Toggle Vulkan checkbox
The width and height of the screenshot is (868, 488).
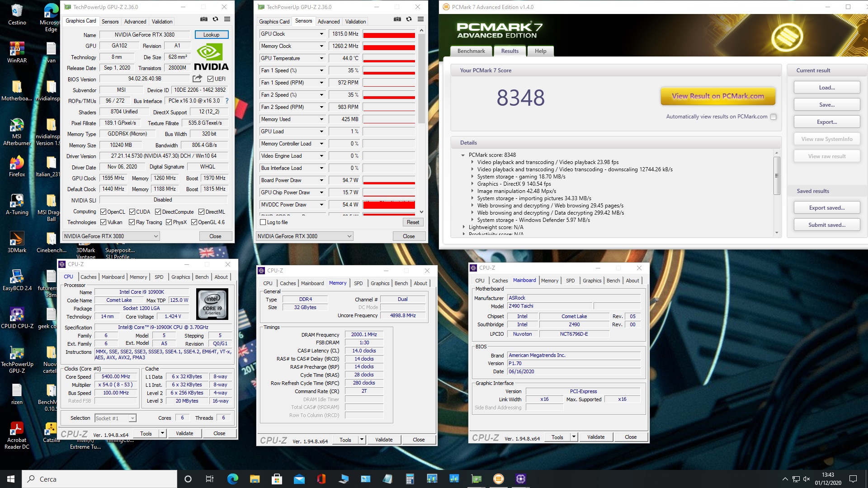pos(103,222)
